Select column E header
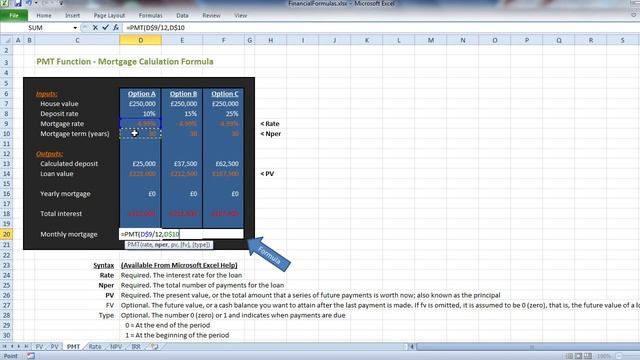 [182, 40]
